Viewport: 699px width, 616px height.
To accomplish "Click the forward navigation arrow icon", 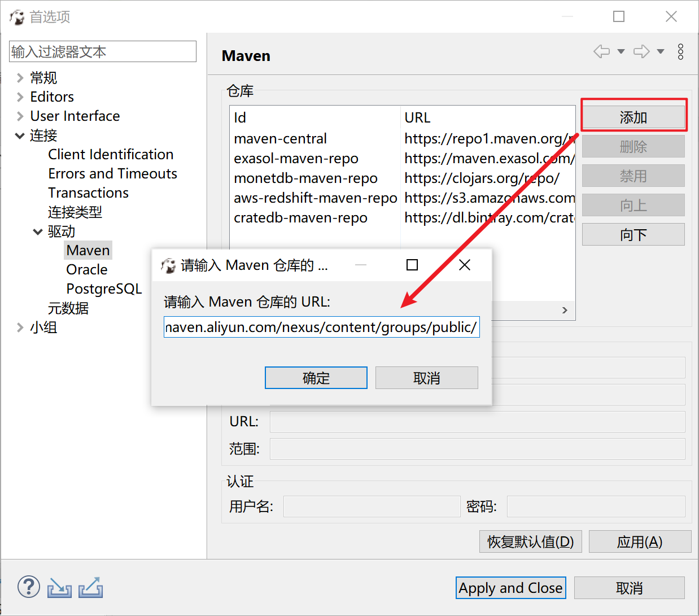I will pyautogui.click(x=641, y=51).
